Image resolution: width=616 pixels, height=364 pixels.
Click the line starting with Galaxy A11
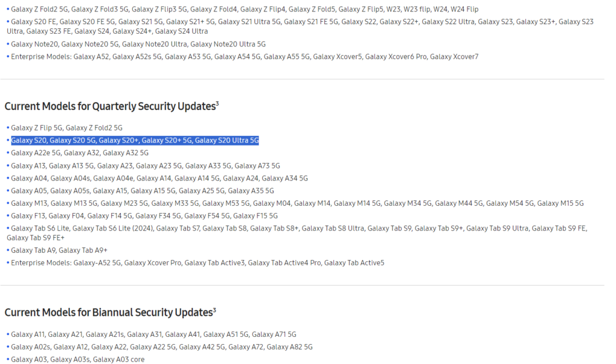tap(153, 335)
